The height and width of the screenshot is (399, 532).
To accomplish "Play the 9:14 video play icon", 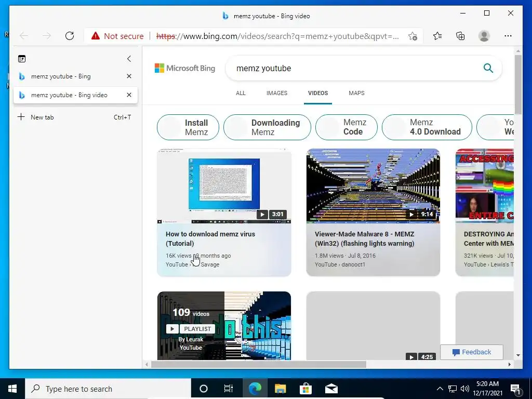I will pos(411,215).
